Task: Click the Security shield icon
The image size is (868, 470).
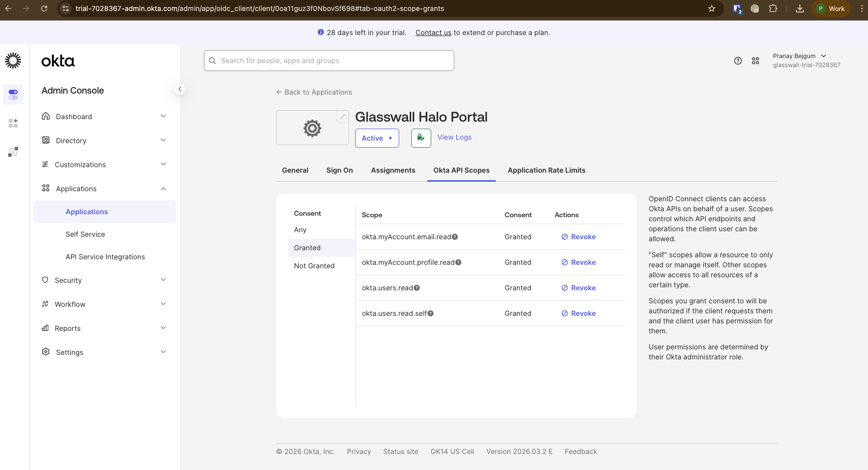Action: [45, 280]
